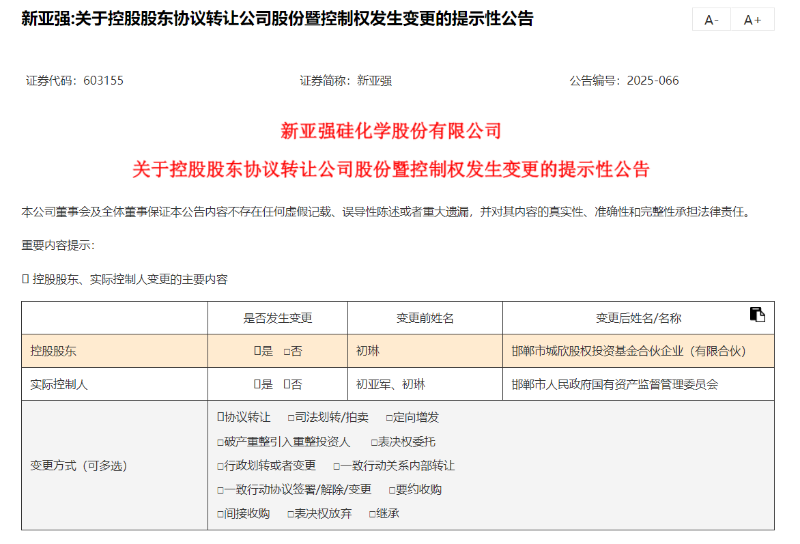Decrease font size with A- button
The width and height of the screenshot is (800, 544).
[711, 20]
